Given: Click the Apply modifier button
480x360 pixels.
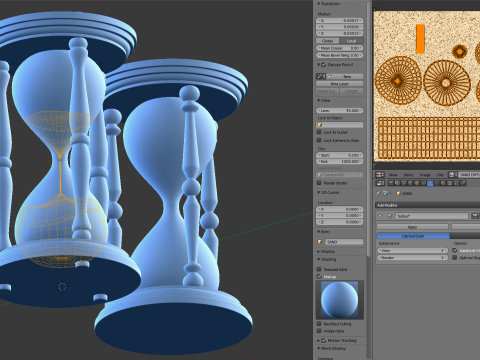Looking at the screenshot, I should [412, 227].
